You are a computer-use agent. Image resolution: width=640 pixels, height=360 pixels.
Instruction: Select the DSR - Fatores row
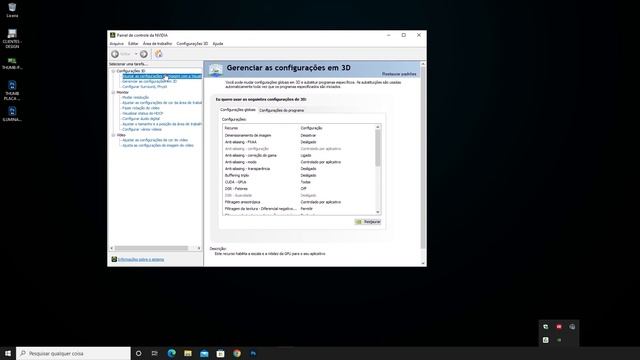click(x=299, y=189)
